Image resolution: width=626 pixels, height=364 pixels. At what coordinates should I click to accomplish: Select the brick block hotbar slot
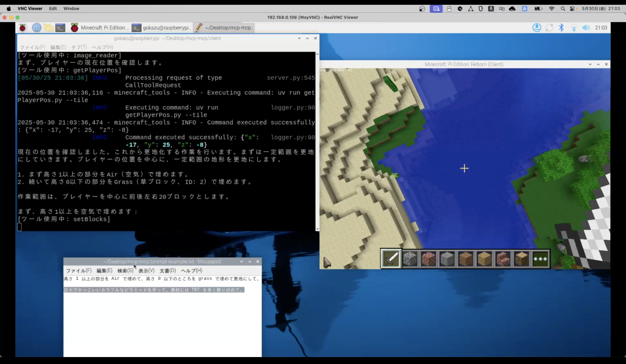(x=428, y=259)
